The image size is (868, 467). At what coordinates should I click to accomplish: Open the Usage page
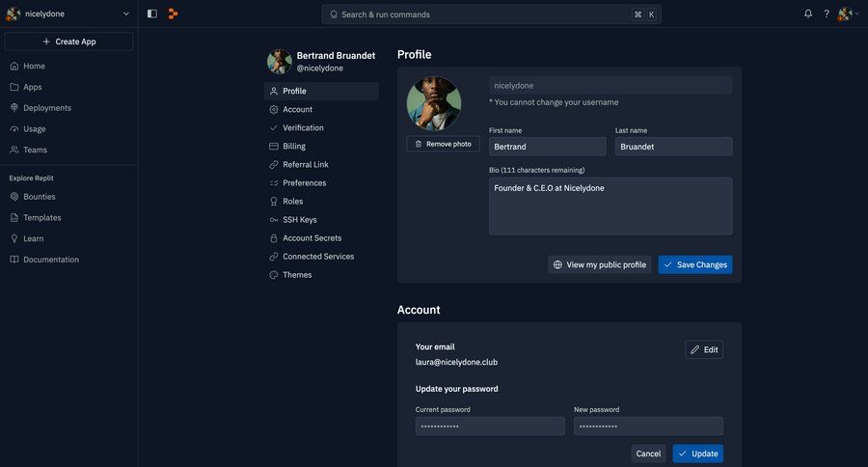coord(35,129)
